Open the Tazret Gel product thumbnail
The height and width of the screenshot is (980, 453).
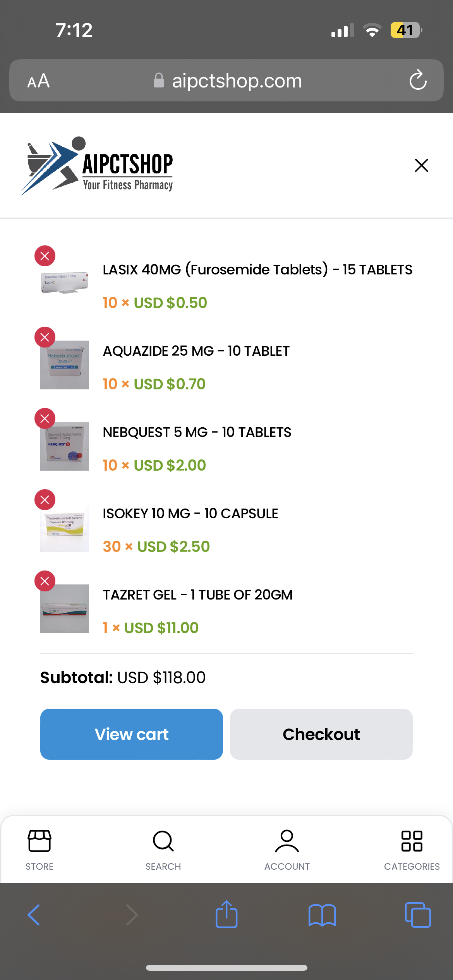coord(65,609)
